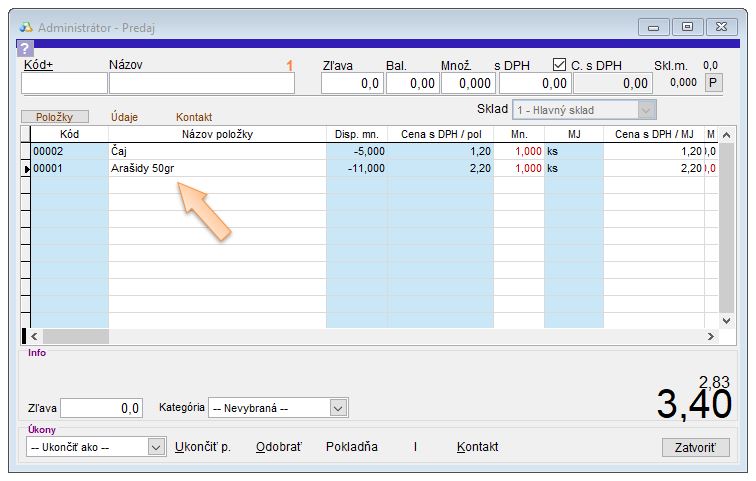The height and width of the screenshot is (481, 756).
Task: Click the Pokladňa action
Action: point(352,447)
